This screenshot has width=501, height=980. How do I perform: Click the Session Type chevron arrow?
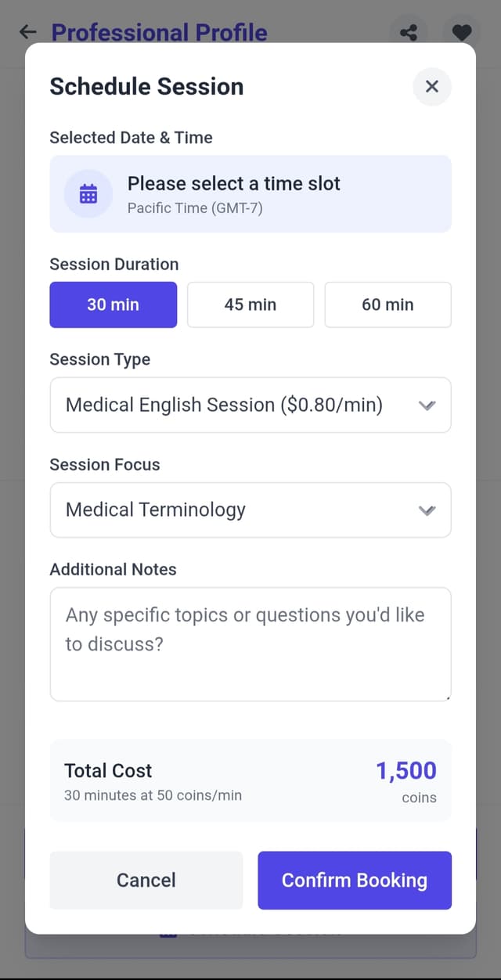[427, 405]
